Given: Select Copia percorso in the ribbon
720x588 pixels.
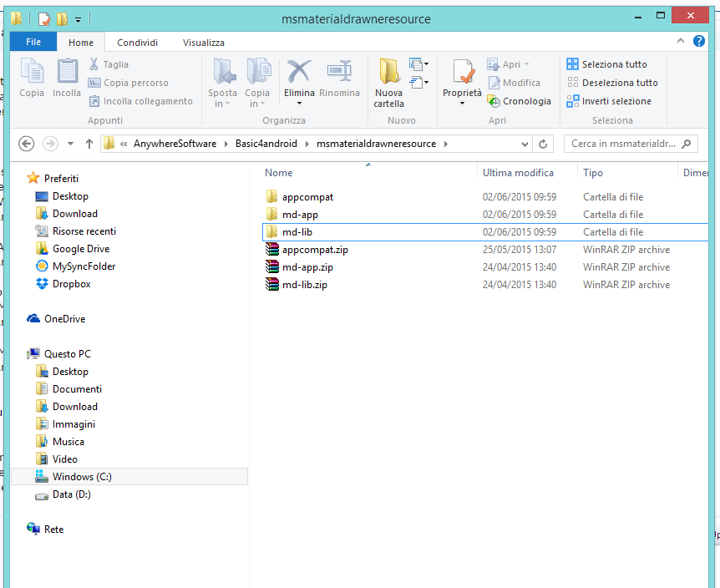Looking at the screenshot, I should [128, 83].
